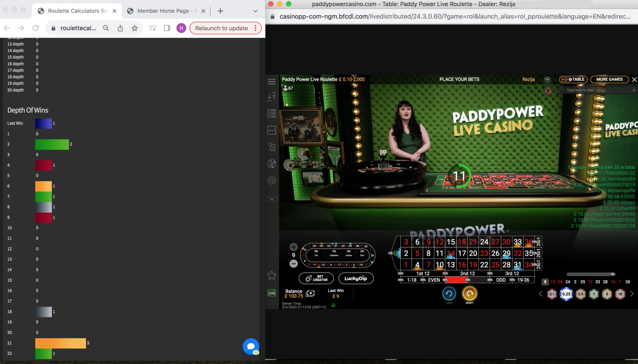638x364 pixels.
Task: Click the recent result number 8
Action: 545,282
